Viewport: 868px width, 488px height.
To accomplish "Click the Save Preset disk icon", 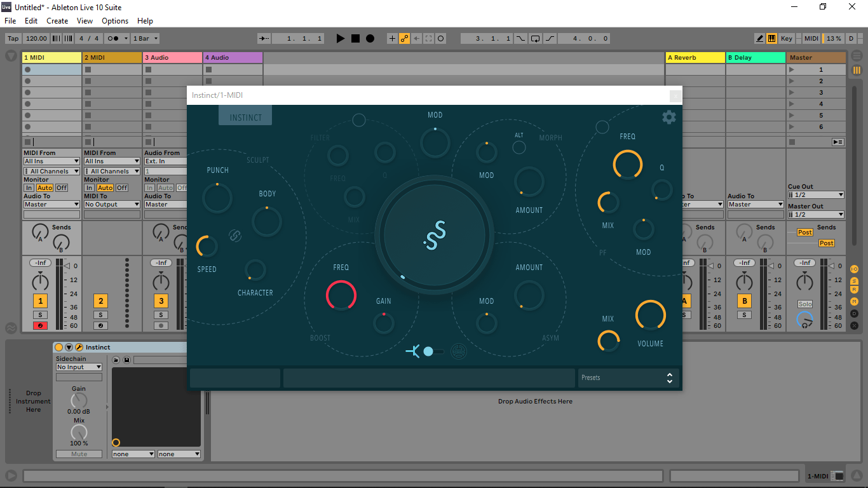I will [127, 360].
